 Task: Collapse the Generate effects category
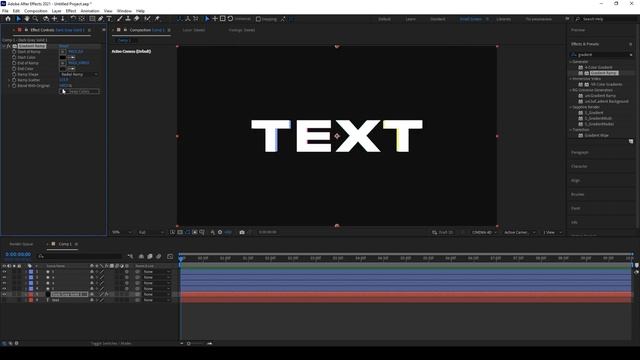pos(571,62)
